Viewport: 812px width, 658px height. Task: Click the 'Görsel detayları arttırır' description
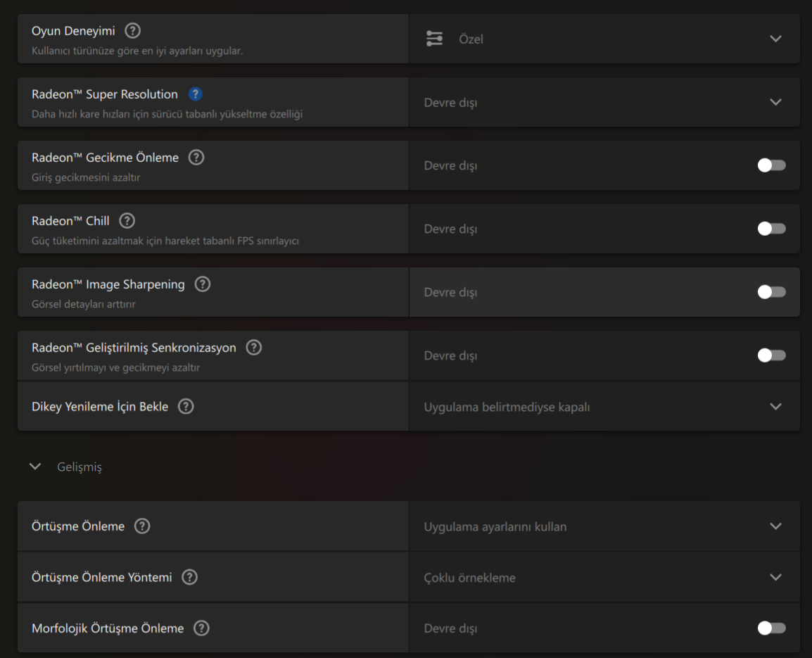point(83,304)
